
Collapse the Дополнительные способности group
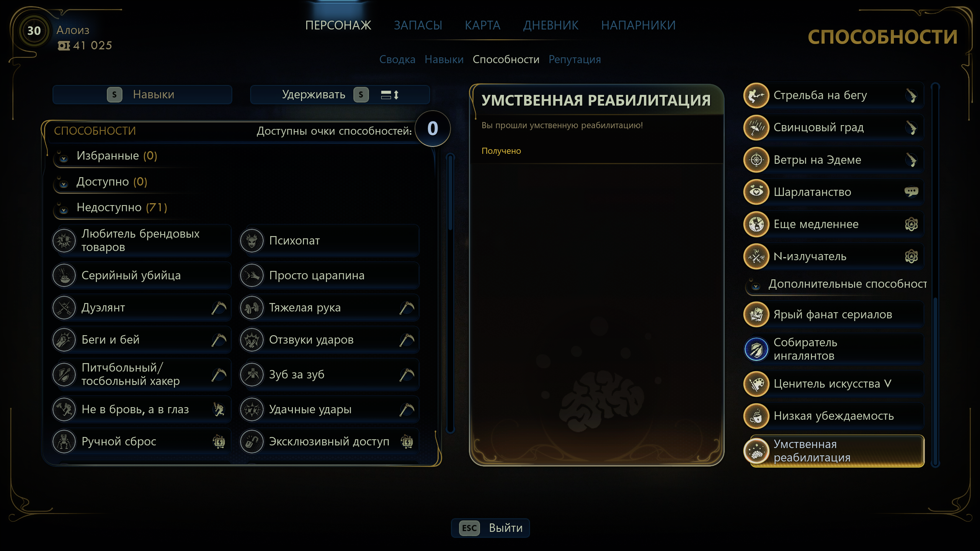point(756,286)
